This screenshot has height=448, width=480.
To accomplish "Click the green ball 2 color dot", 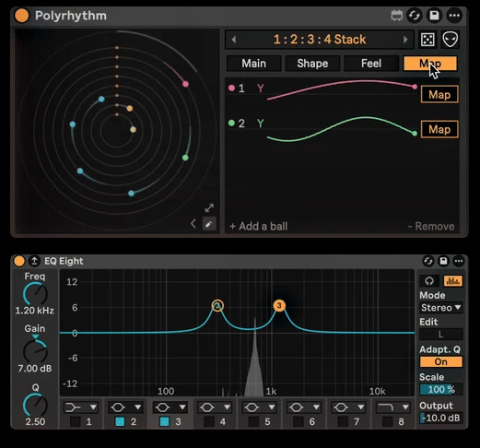I will [231, 124].
